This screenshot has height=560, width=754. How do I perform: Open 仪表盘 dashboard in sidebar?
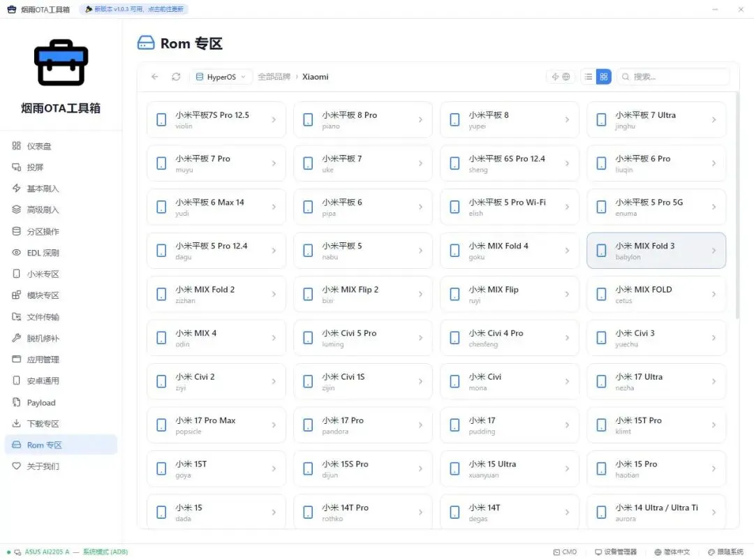pyautogui.click(x=61, y=146)
